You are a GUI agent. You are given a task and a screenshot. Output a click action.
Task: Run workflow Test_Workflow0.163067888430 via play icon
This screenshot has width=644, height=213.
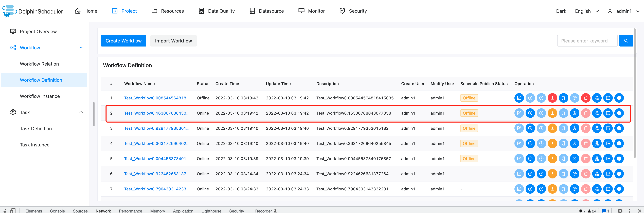[x=530, y=113]
